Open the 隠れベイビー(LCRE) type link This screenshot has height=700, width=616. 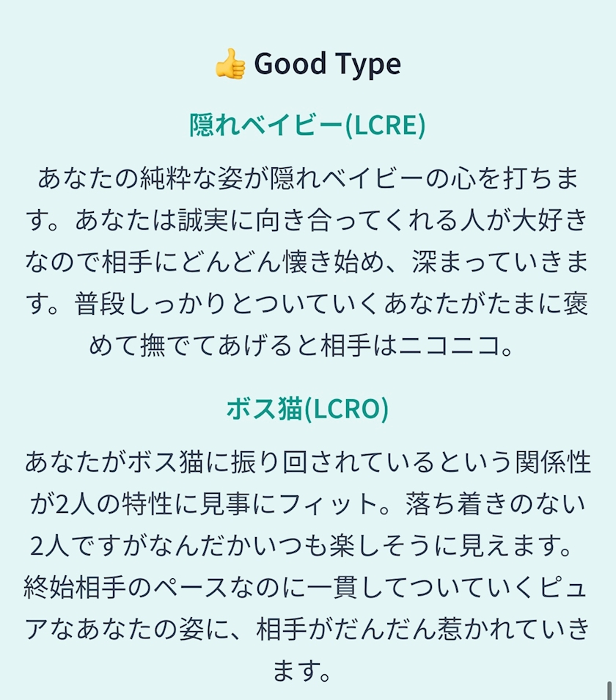[x=307, y=125]
